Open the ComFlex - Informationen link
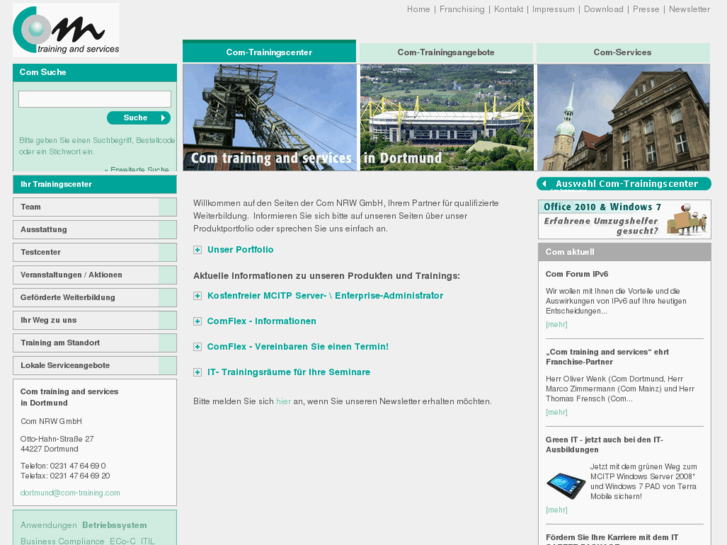727x545 pixels. pos(261,321)
